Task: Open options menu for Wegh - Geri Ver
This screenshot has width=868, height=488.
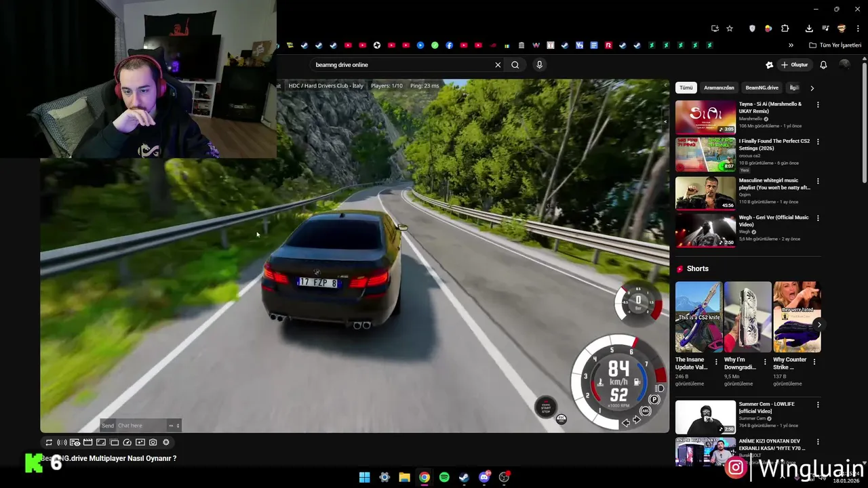Action: coord(818,218)
